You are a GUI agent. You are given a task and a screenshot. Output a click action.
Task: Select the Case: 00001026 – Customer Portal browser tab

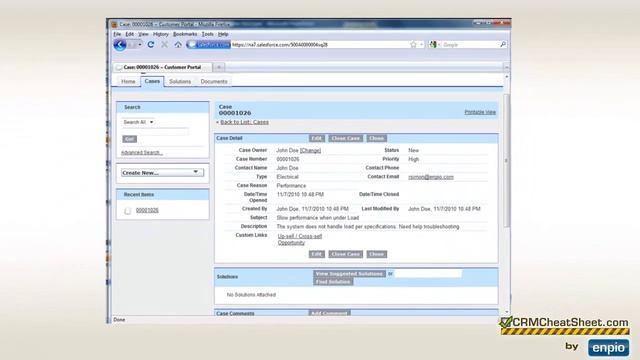pyautogui.click(x=162, y=67)
